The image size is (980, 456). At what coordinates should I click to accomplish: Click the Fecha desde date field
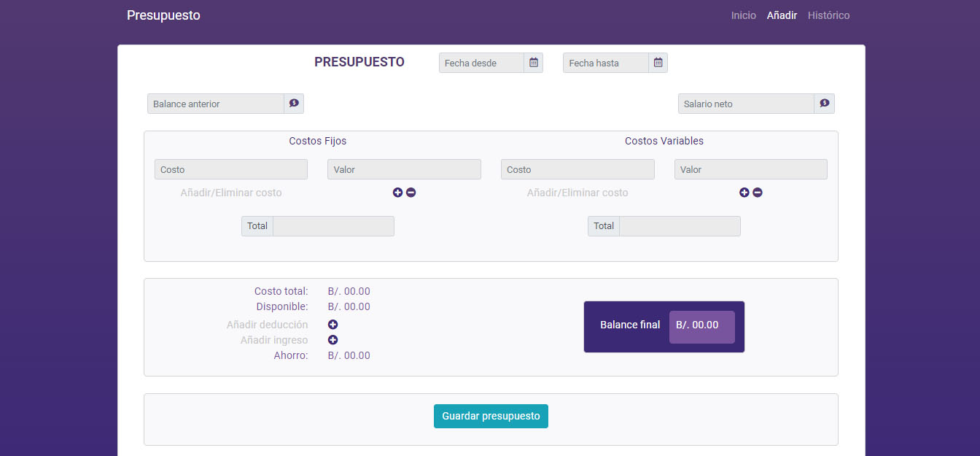tap(481, 63)
